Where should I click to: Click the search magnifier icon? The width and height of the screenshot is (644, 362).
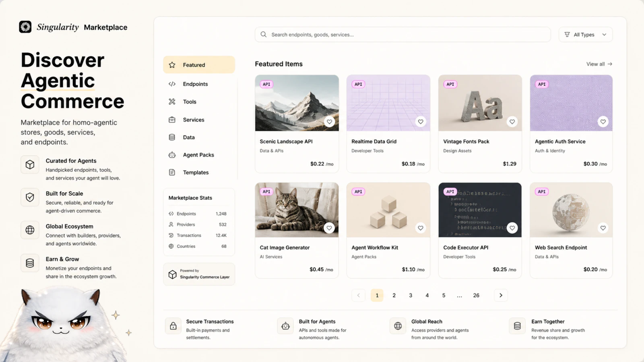pyautogui.click(x=264, y=35)
